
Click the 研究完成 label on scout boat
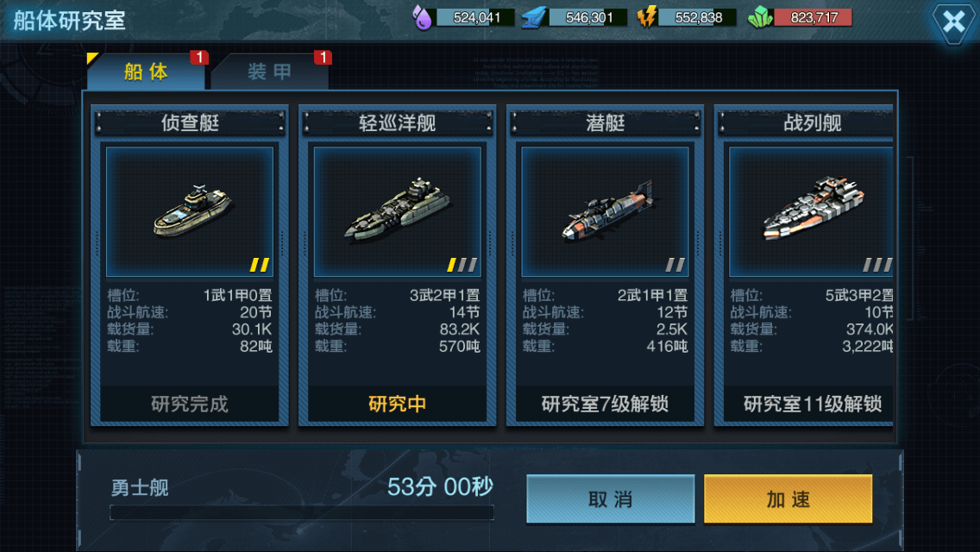point(190,404)
